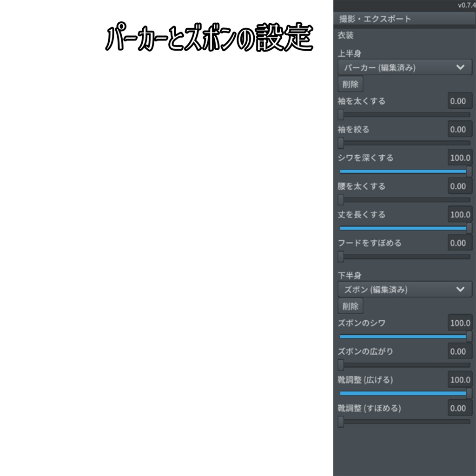Click the 削除 button under パーカー selector
The height and width of the screenshot is (476, 476).
click(350, 84)
